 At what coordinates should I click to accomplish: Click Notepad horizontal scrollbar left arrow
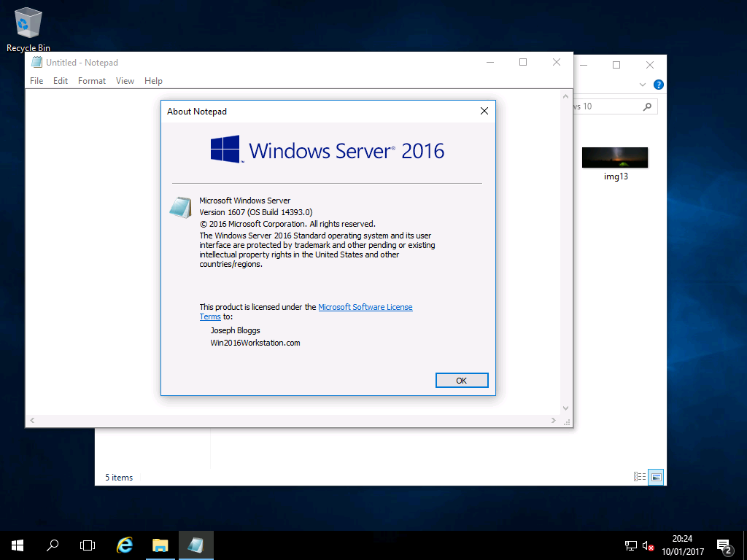tap(32, 420)
